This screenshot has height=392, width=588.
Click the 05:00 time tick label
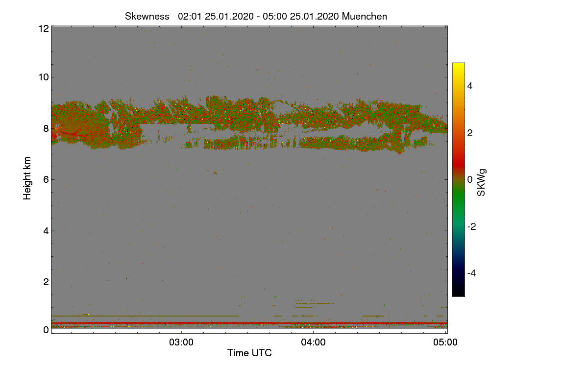(x=445, y=343)
